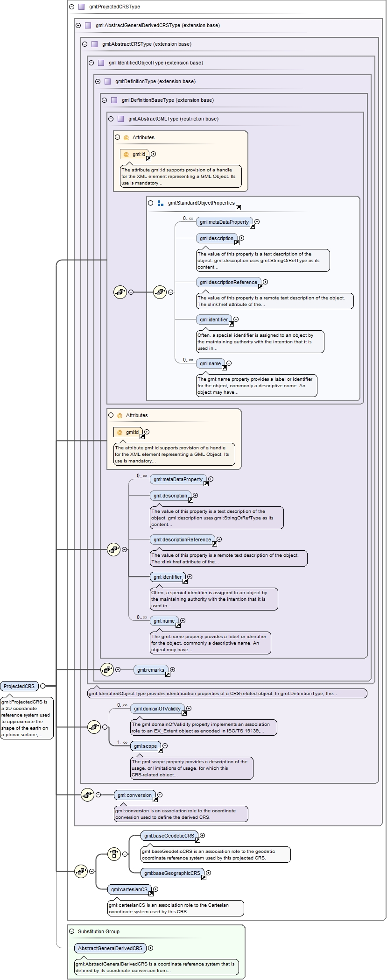Collapse the ProjectedCRS root element

click(42, 686)
